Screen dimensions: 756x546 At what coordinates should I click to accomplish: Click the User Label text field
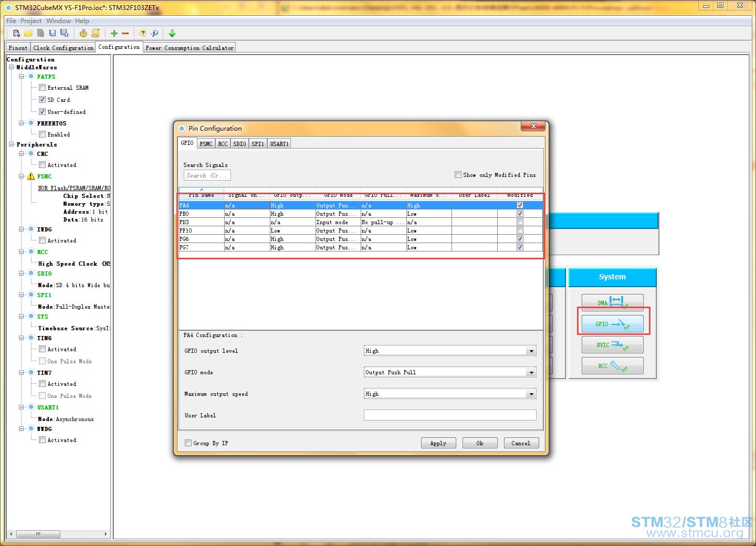tap(450, 415)
